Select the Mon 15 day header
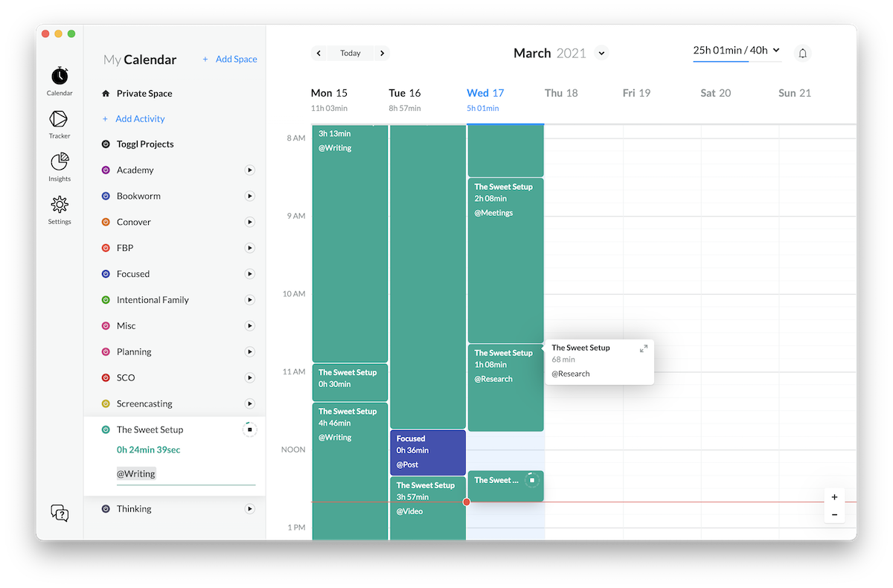Viewport: 893px width, 588px height. [x=329, y=93]
